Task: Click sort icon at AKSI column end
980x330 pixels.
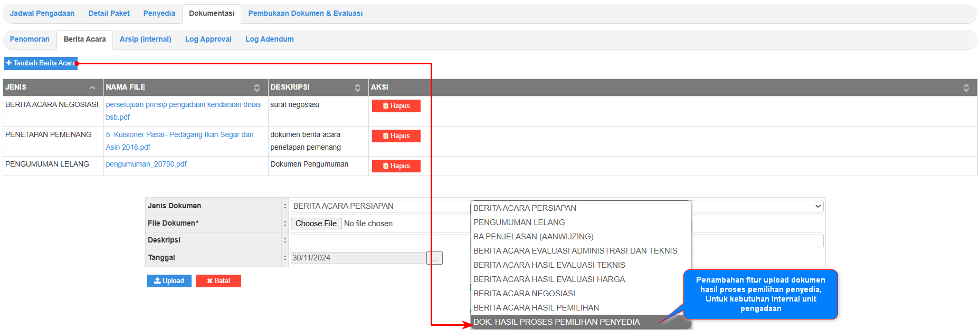Action: (x=966, y=88)
